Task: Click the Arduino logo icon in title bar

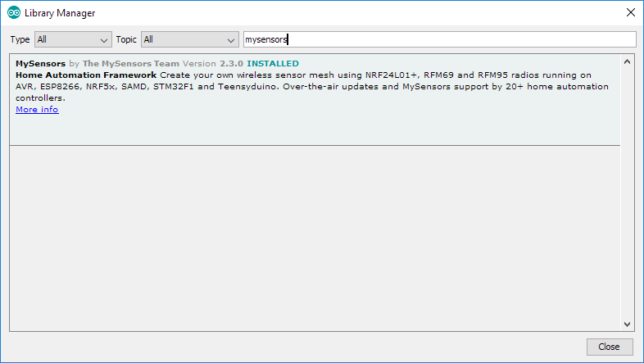Action: 14,13
